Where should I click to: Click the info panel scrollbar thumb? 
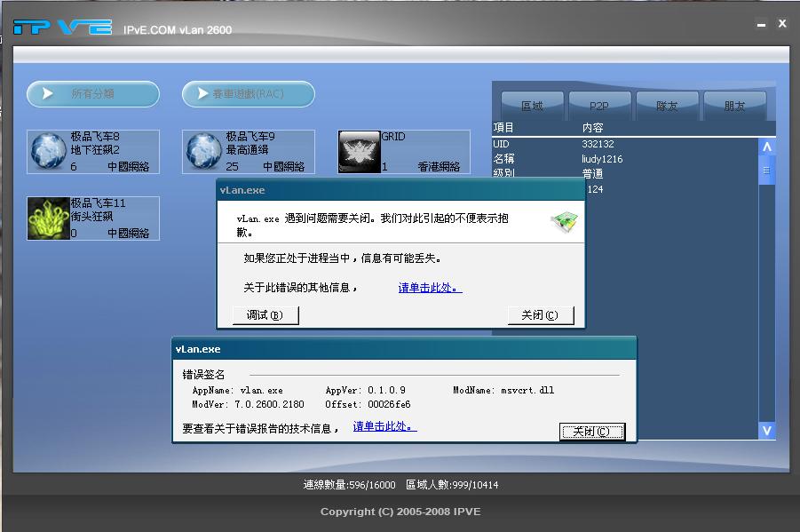pos(767,171)
